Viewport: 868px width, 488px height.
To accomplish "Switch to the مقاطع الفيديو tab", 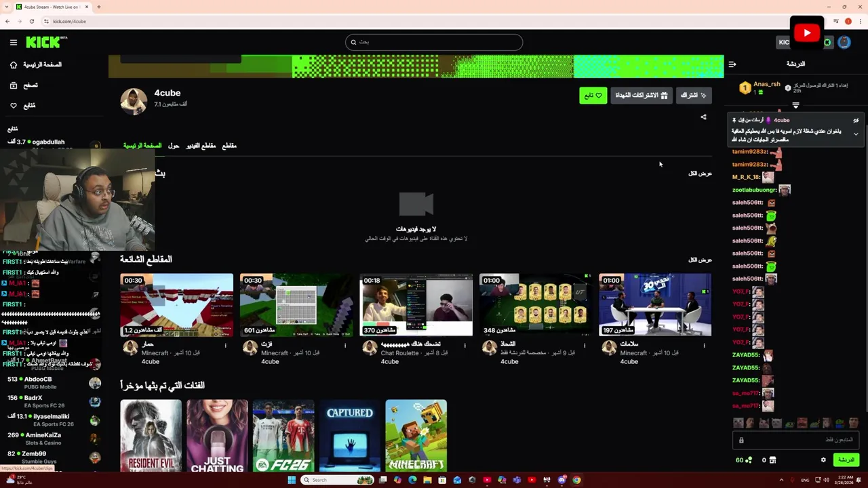I will (201, 146).
